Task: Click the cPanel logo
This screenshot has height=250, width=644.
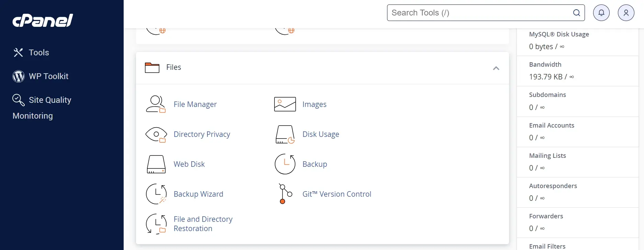Action: [43, 20]
